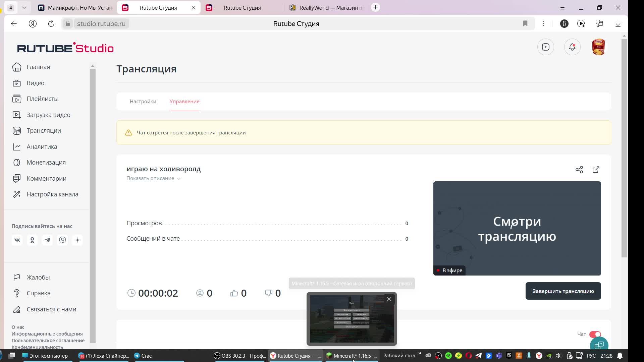Click the add social network plus icon
Image resolution: width=644 pixels, height=362 pixels.
tap(77, 240)
